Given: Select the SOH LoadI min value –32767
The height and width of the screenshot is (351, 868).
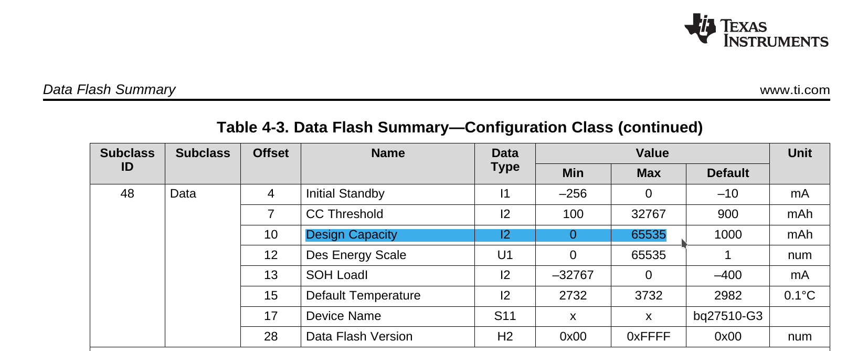Looking at the screenshot, I should click(x=573, y=275).
